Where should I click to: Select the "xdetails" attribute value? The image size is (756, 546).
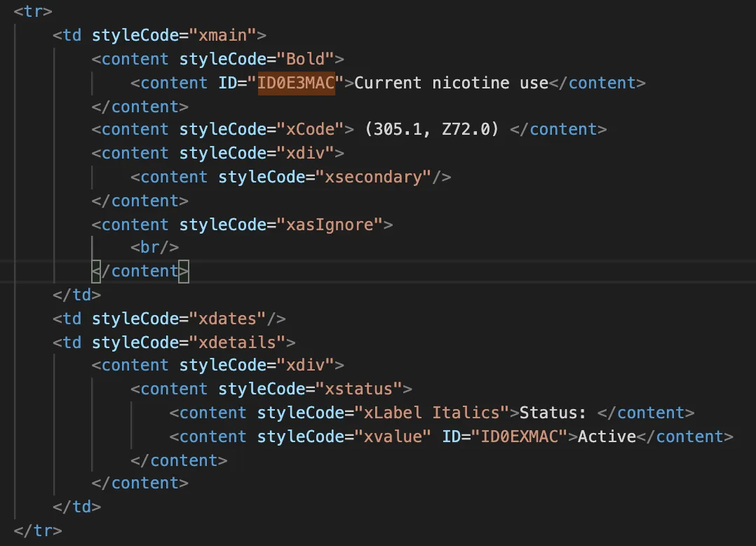click(237, 342)
